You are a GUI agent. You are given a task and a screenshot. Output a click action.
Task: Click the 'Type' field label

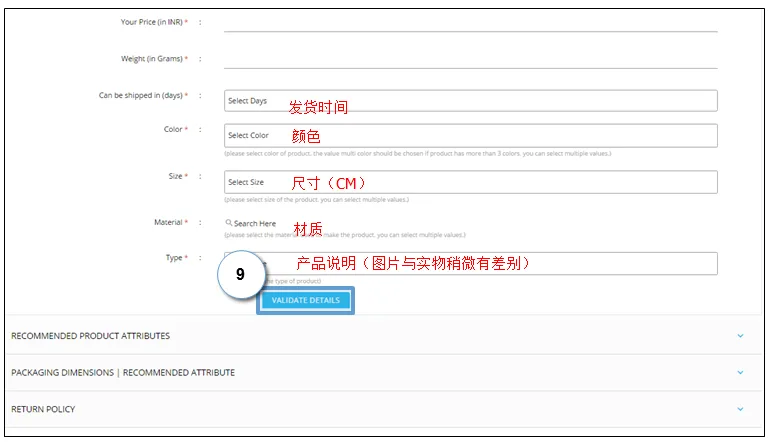coord(174,258)
